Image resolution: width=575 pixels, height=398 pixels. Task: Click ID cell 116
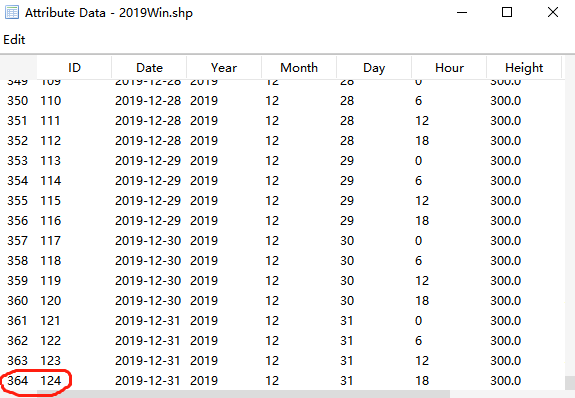51,220
